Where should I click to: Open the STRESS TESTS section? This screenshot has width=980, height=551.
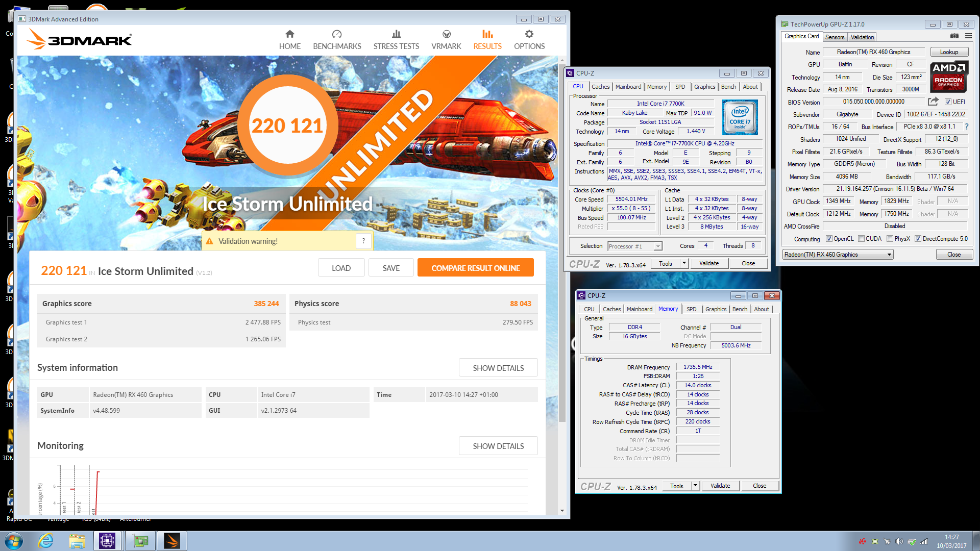[x=396, y=39]
